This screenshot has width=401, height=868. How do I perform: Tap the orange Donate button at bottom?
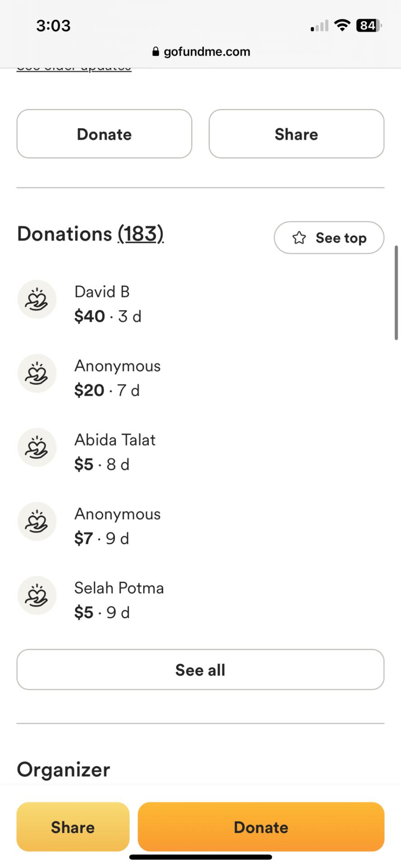[261, 827]
